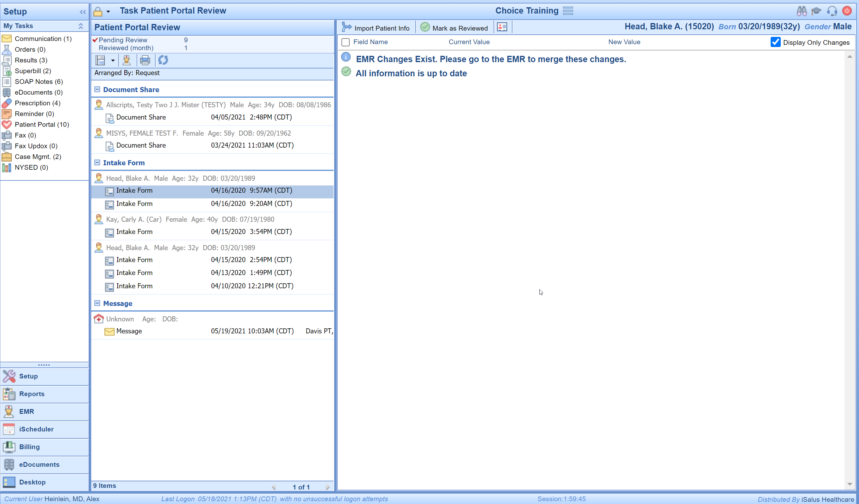Open the headset support icon
Image resolution: width=859 pixels, height=504 pixels.
point(832,11)
